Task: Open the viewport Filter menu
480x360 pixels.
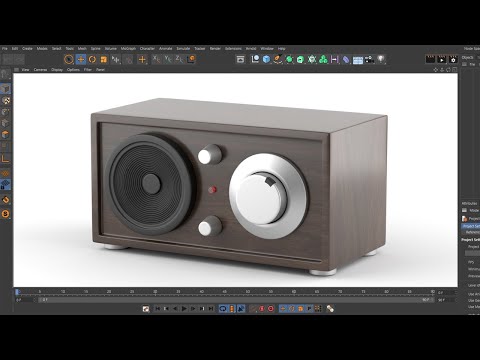Action: (x=88, y=70)
